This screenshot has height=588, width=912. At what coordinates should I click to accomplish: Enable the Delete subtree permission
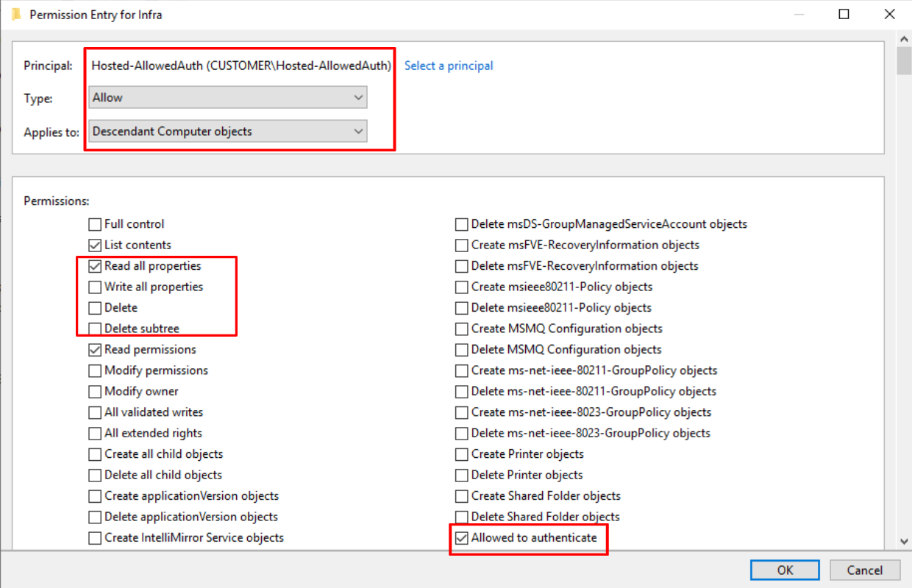95,329
